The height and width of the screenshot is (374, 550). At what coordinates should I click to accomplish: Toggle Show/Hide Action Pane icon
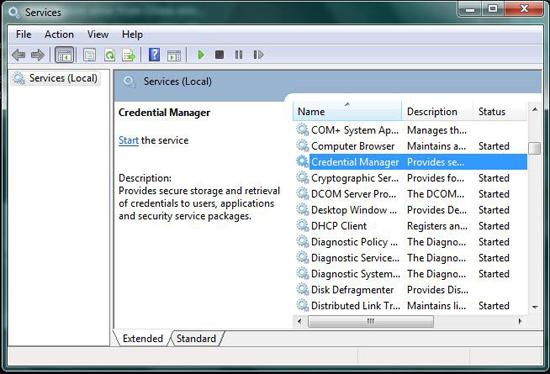[174, 55]
